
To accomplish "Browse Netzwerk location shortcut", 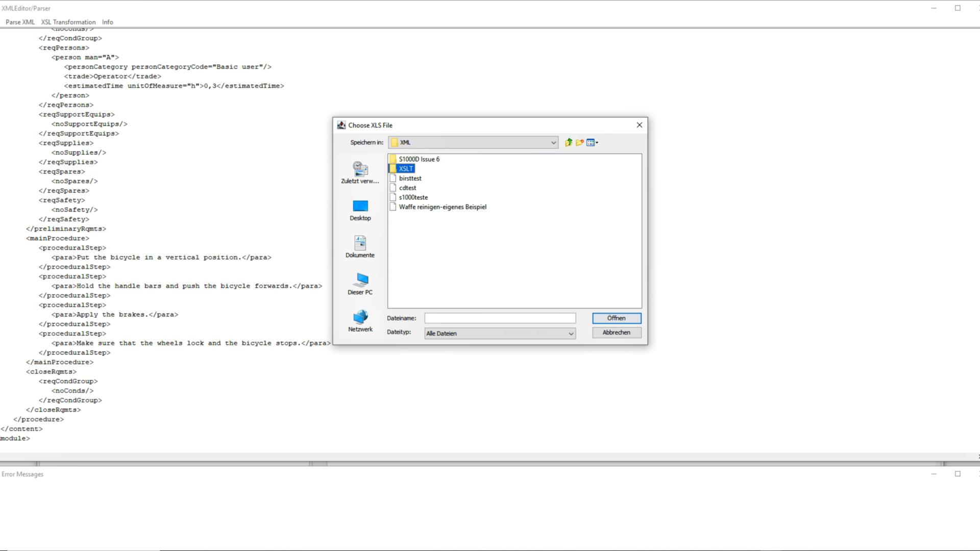I will (x=360, y=321).
